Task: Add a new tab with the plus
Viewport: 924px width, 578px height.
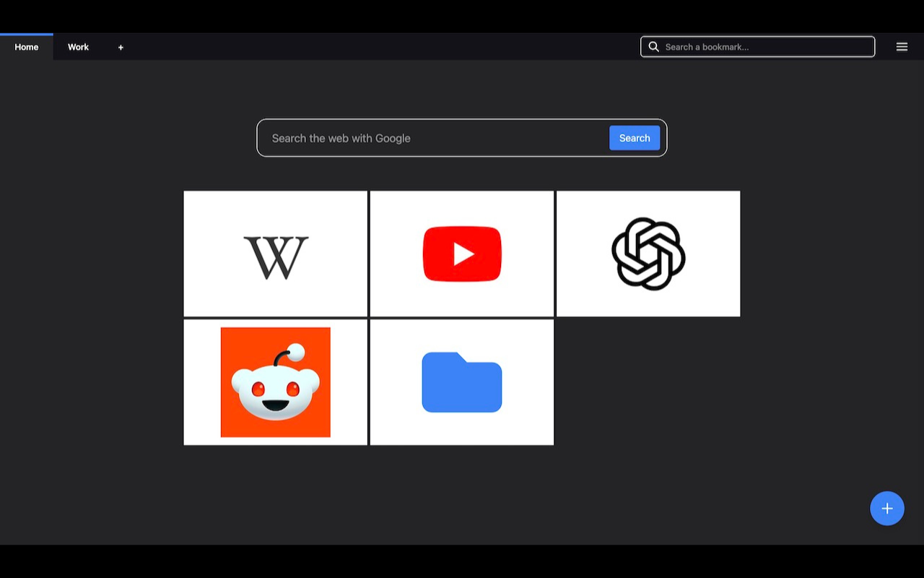Action: tap(121, 47)
